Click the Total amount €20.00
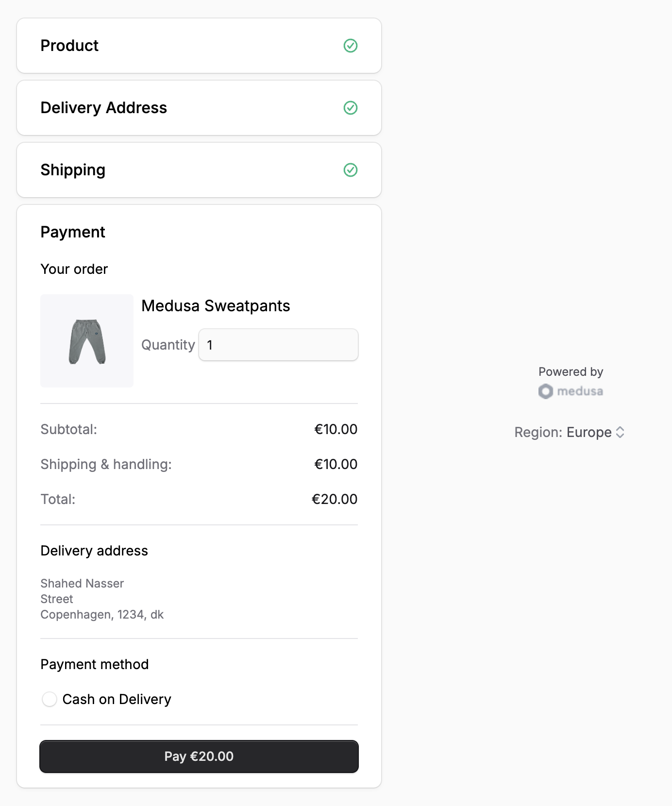This screenshot has width=672, height=806. [334, 499]
